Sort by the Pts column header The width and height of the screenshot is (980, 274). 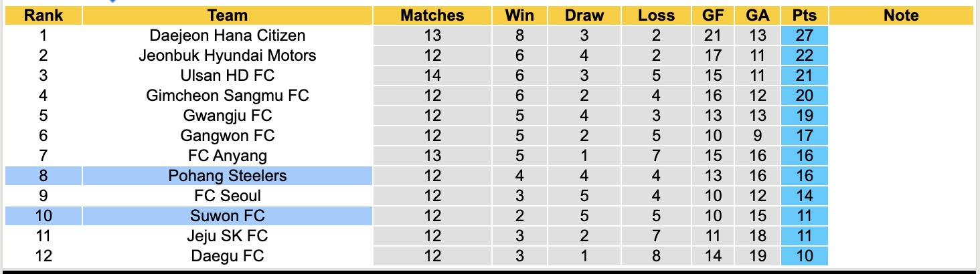pos(804,15)
